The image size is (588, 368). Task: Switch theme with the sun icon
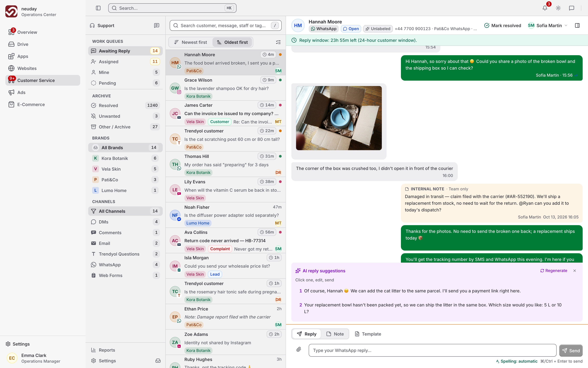coord(558,8)
